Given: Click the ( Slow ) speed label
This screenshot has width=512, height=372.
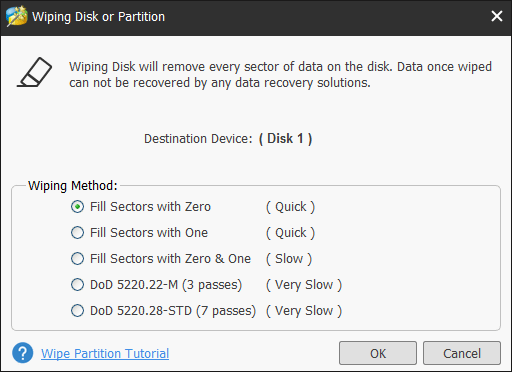Looking at the screenshot, I should (x=289, y=259).
